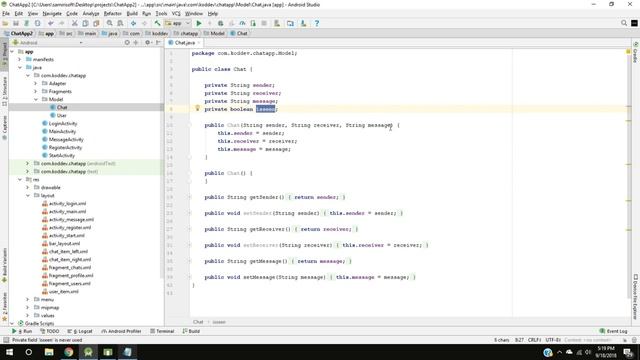Open the Logcat tool window

click(80, 331)
